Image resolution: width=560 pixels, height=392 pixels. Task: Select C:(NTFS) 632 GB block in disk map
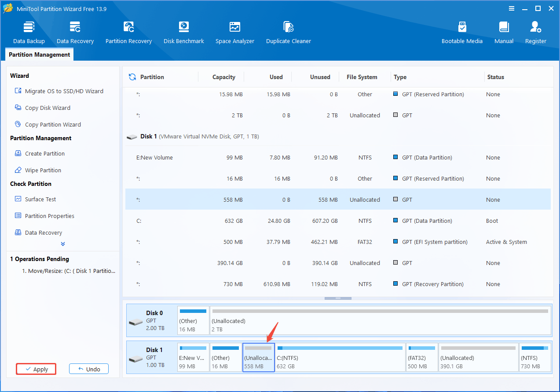tap(340, 357)
